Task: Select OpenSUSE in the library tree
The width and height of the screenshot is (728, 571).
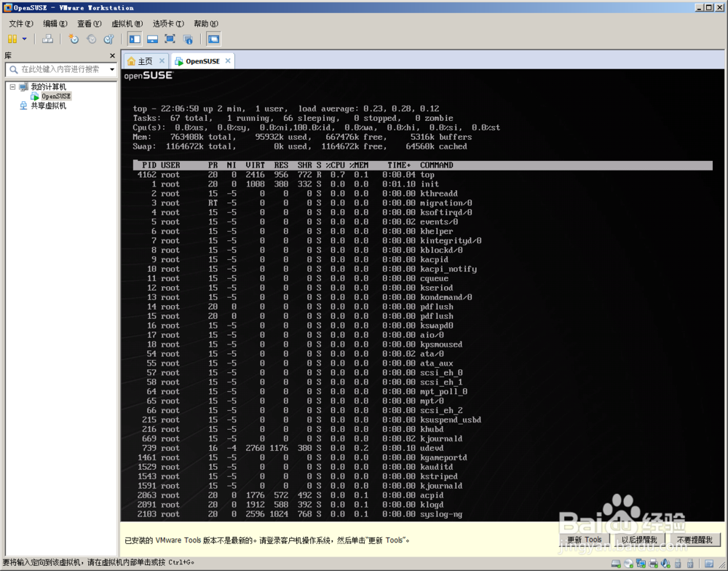Action: point(56,96)
